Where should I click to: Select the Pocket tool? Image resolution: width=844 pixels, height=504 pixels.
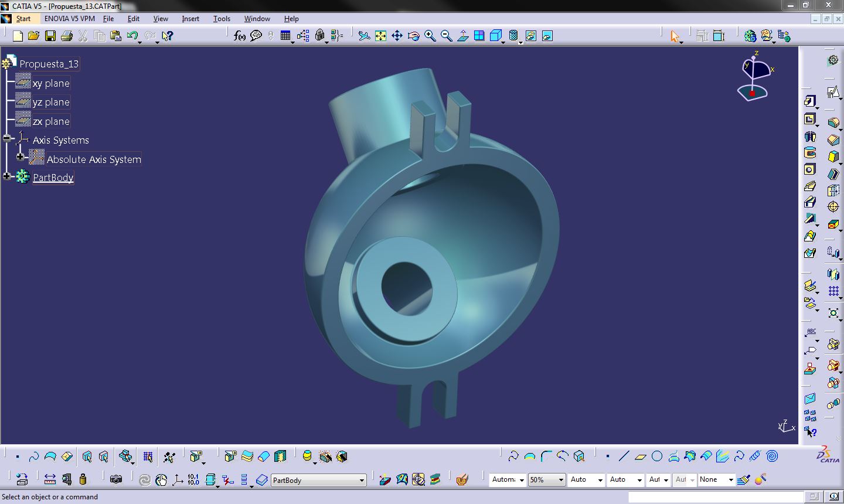pos(810,119)
